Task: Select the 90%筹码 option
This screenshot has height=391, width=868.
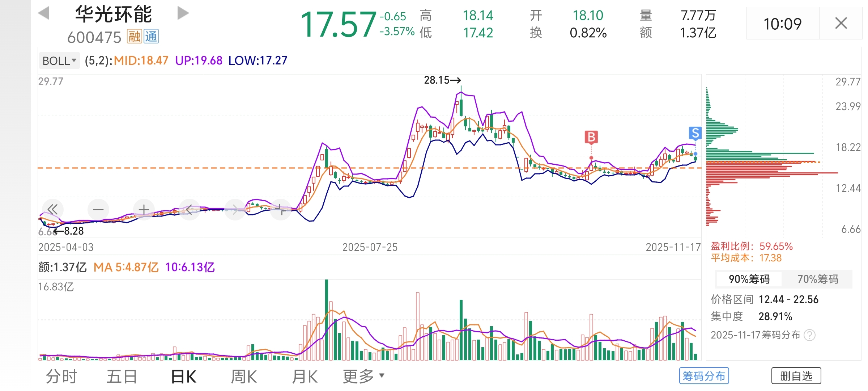Action: click(749, 279)
